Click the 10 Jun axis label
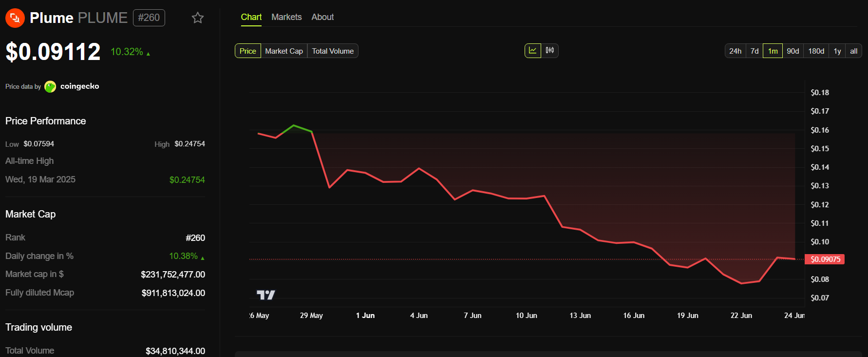 point(527,316)
